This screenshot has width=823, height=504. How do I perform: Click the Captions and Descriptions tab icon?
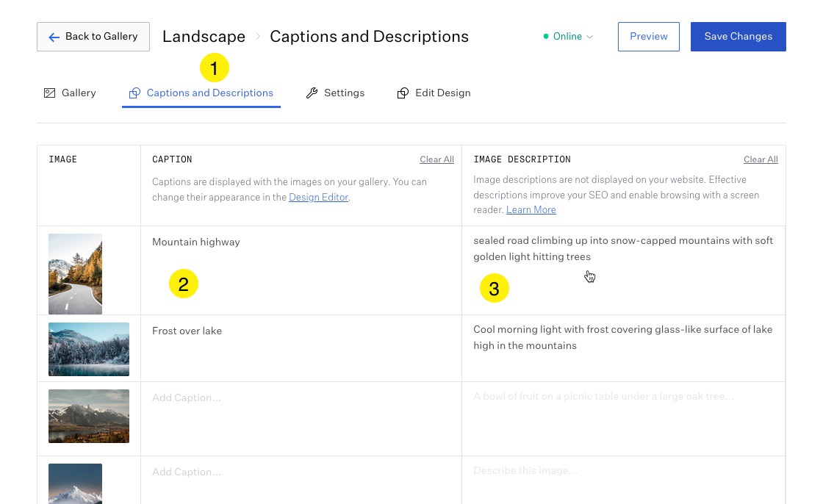pyautogui.click(x=134, y=93)
